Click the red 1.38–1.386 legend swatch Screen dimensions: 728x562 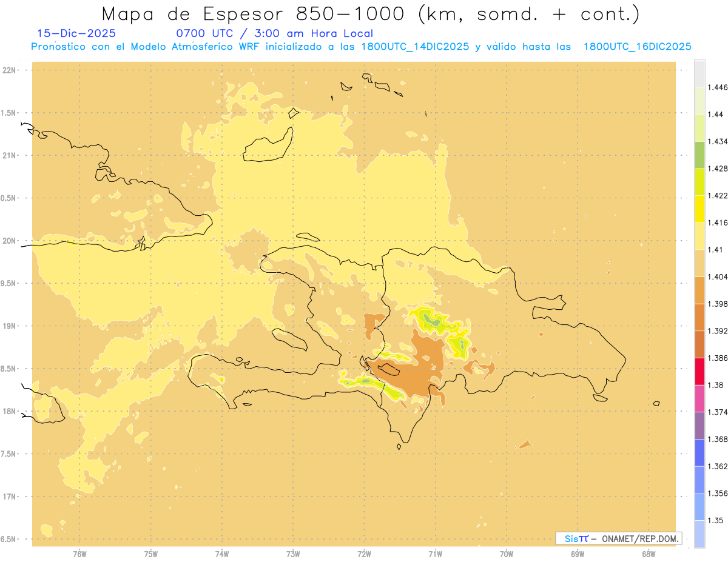[x=699, y=371]
